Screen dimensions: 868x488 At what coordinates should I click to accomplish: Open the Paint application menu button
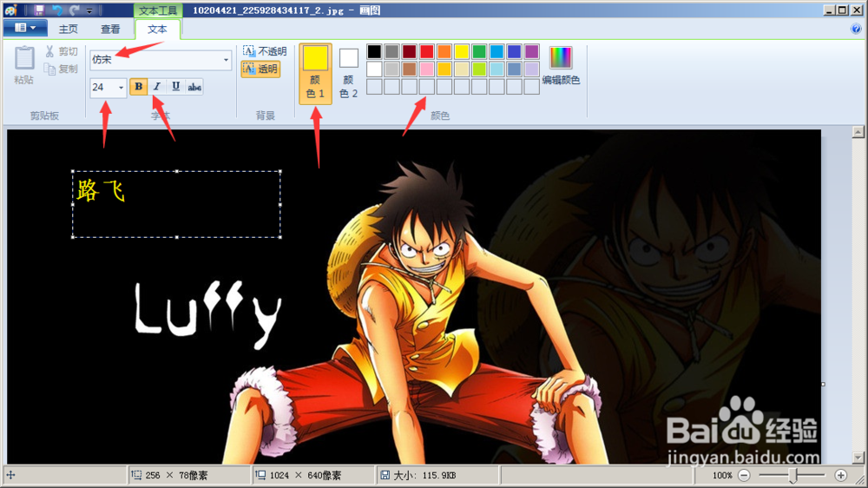pyautogui.click(x=25, y=28)
